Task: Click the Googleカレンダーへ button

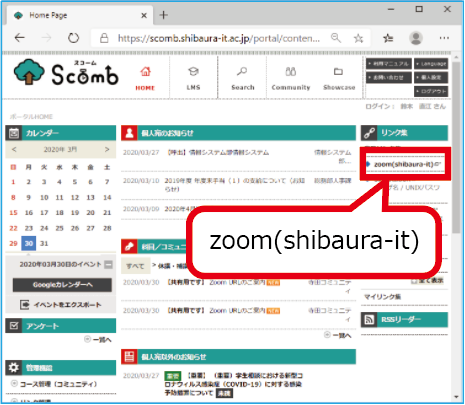Action: [x=62, y=285]
